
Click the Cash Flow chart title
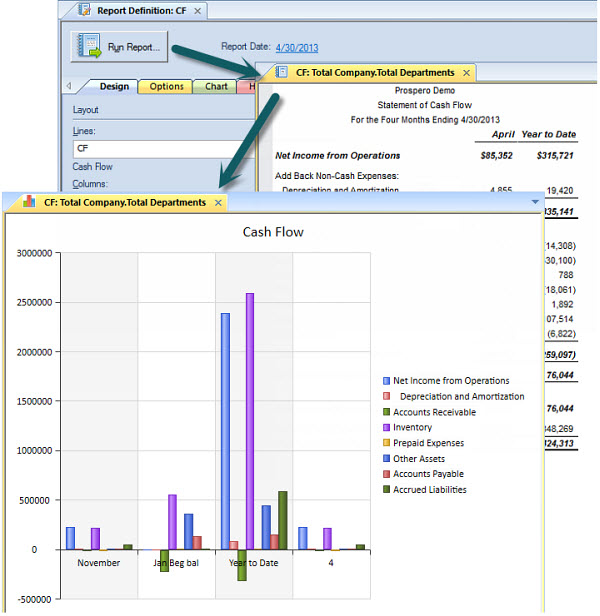pos(273,232)
